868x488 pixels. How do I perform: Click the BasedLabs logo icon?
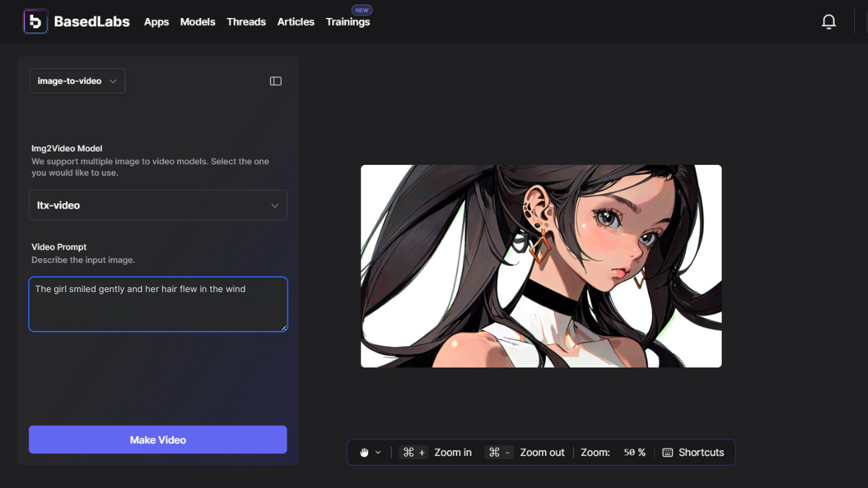pos(35,22)
